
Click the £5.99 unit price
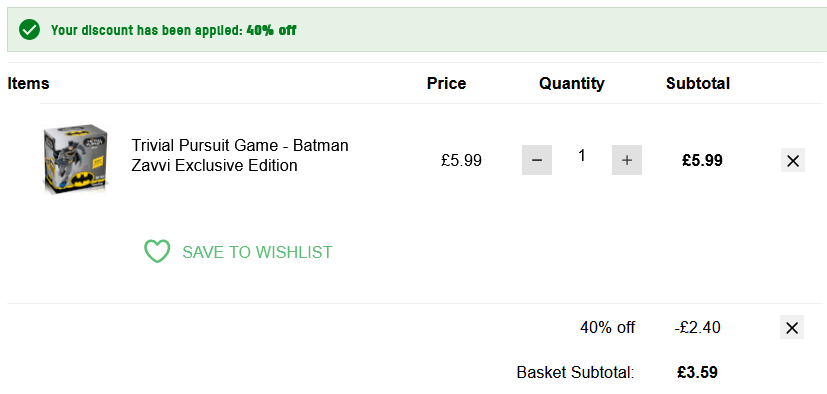[461, 160]
